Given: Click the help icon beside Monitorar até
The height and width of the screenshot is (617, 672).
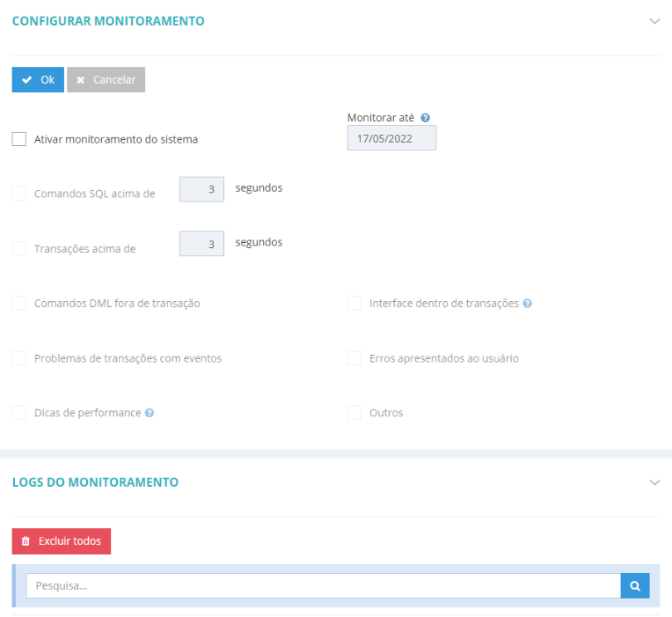Looking at the screenshot, I should [x=425, y=118].
